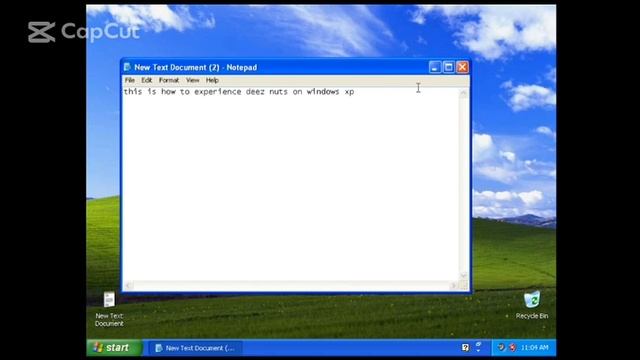
Task: Click the taskbar clock showing 11:04 AM
Action: [535, 348]
